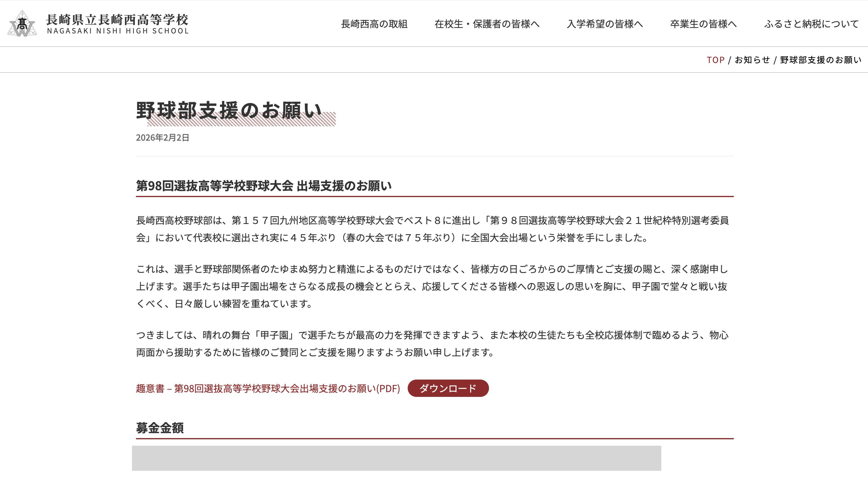
Task: Click the 第98回選抜高等学校野球大会 section heading
Action: tap(264, 186)
